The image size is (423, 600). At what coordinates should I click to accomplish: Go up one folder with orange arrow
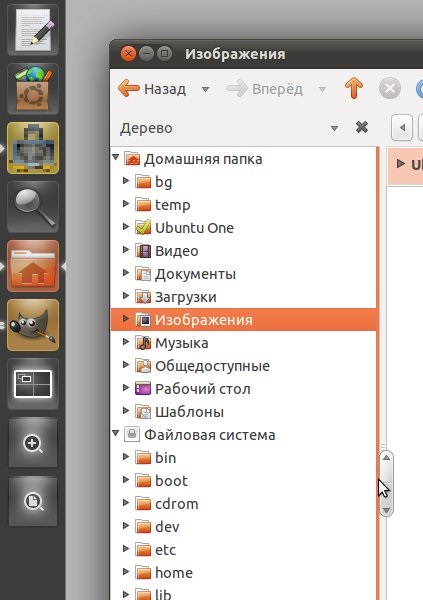354,88
